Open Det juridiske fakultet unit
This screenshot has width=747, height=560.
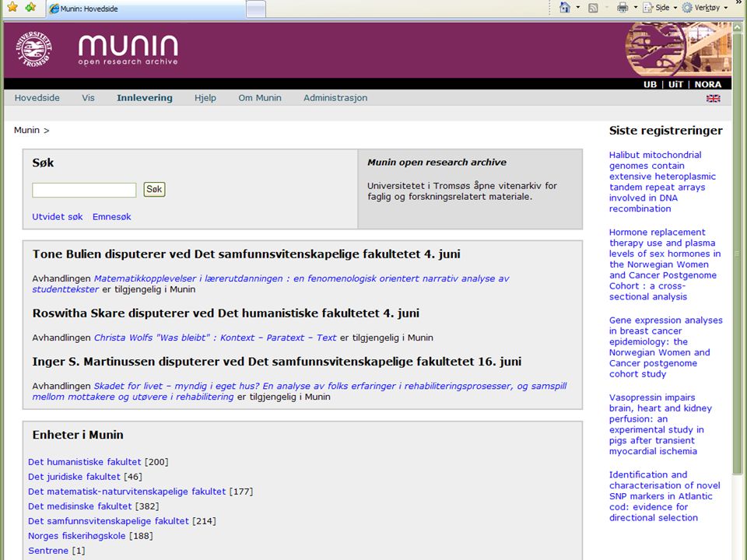74,477
